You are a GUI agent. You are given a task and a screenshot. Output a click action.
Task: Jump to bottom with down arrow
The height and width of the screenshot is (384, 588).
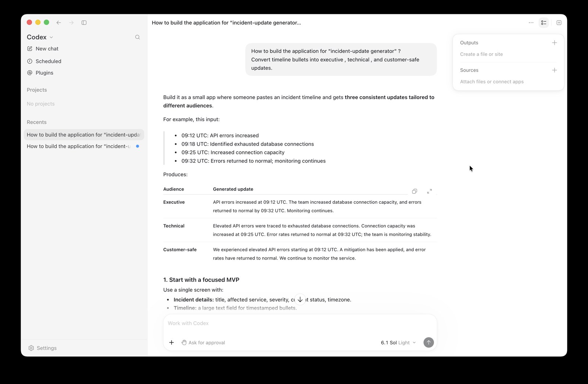(x=300, y=300)
